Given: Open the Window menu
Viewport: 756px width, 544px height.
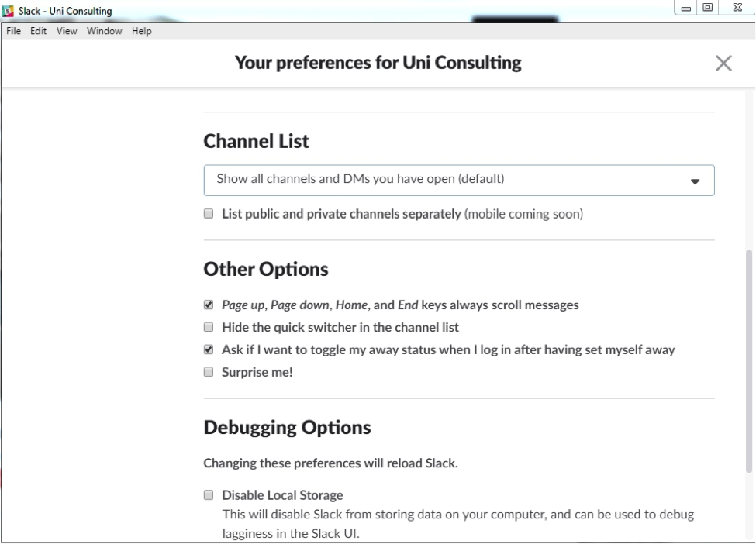Looking at the screenshot, I should tap(103, 31).
